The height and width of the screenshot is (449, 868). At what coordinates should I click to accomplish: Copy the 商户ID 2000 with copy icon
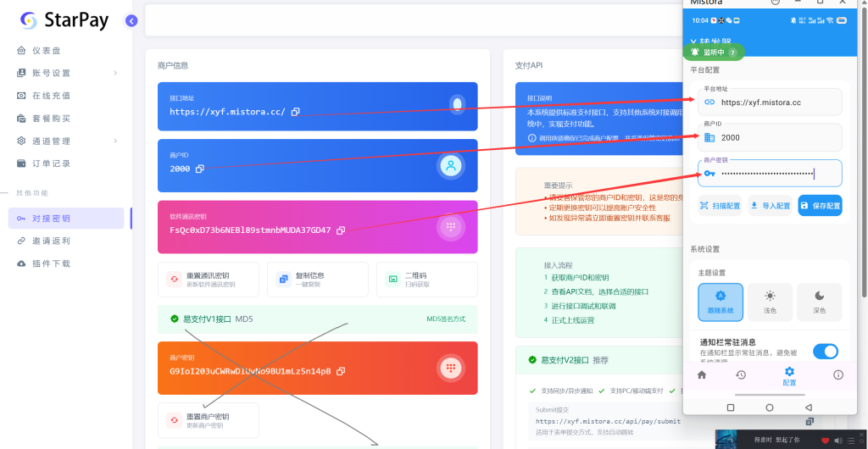[x=200, y=169]
